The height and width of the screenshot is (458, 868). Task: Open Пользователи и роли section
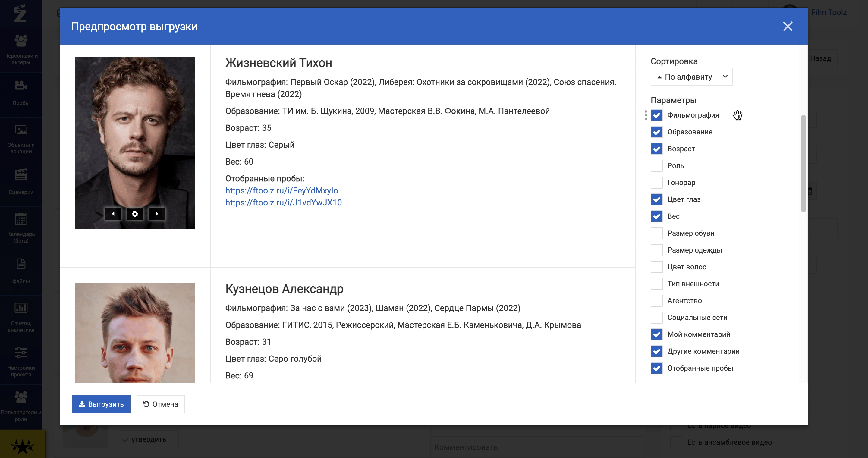(21, 406)
